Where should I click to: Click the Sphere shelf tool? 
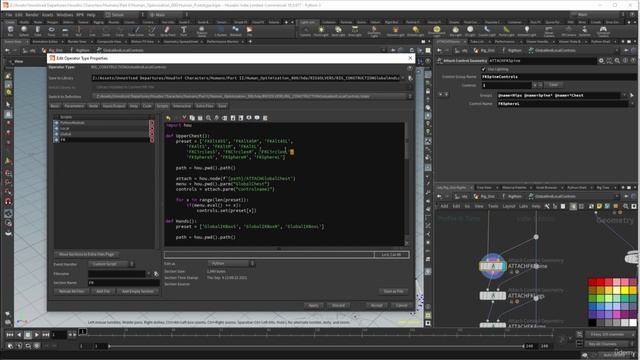[24, 31]
